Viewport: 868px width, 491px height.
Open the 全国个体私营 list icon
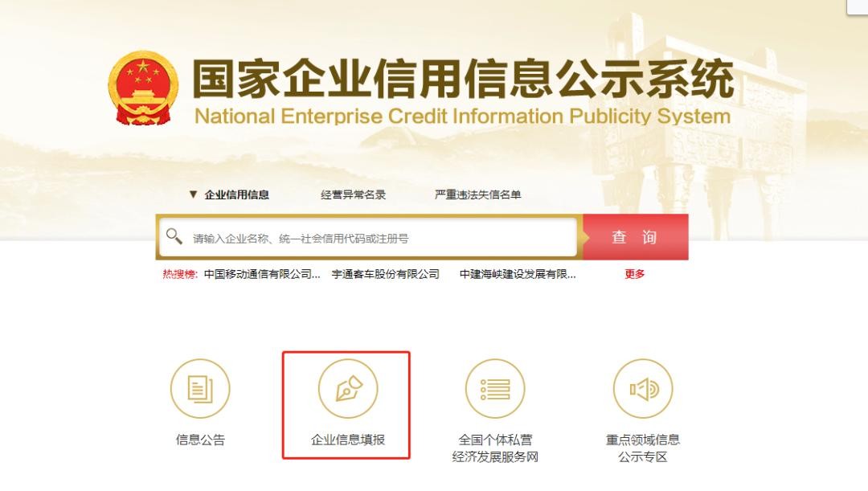point(495,389)
